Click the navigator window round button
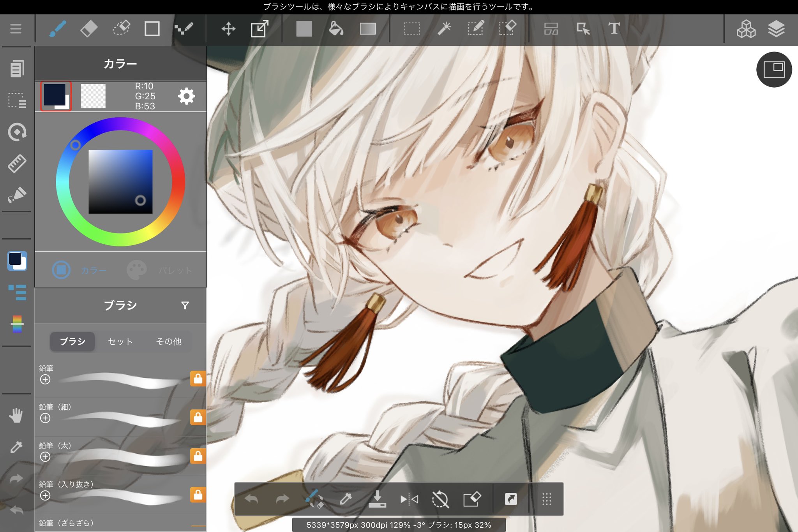798x532 pixels. [774, 69]
